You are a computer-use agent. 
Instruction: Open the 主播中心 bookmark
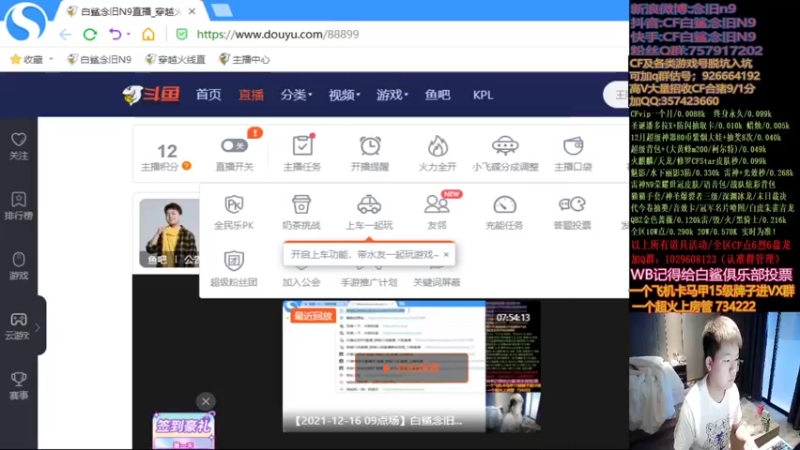(244, 59)
